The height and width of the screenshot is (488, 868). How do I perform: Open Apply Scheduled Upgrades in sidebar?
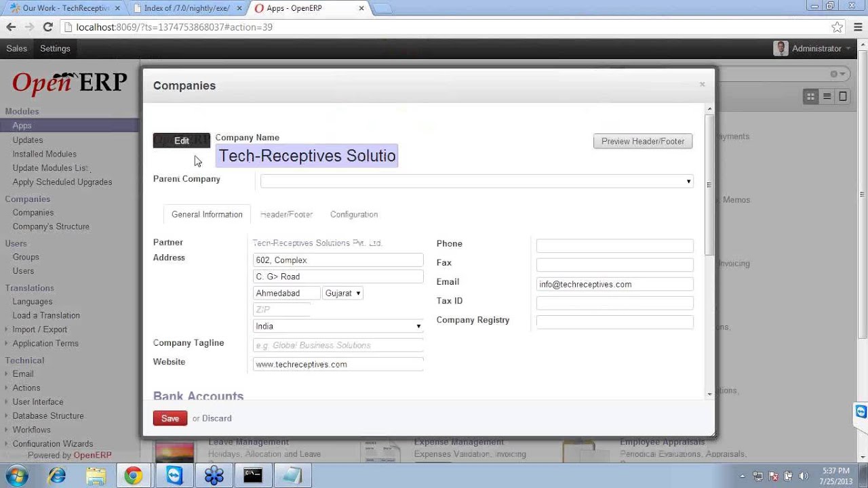62,182
